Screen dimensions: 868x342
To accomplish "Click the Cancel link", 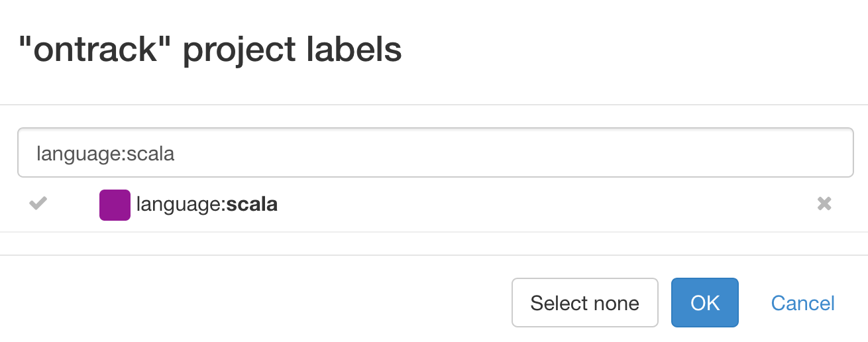I will 802,303.
